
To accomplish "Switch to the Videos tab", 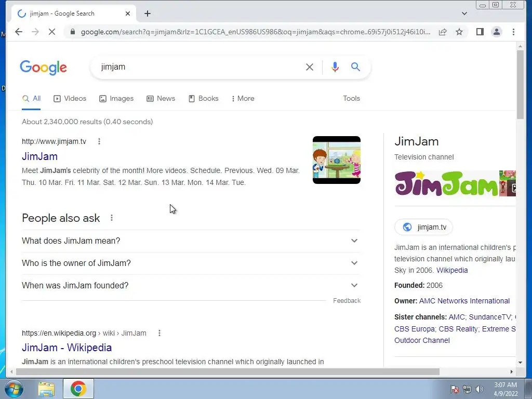I will coord(70,98).
